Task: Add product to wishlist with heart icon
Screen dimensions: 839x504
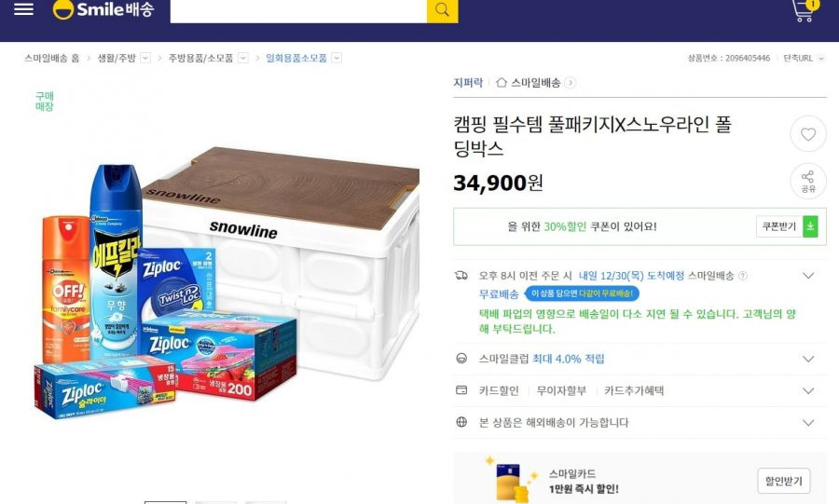Action: click(808, 133)
